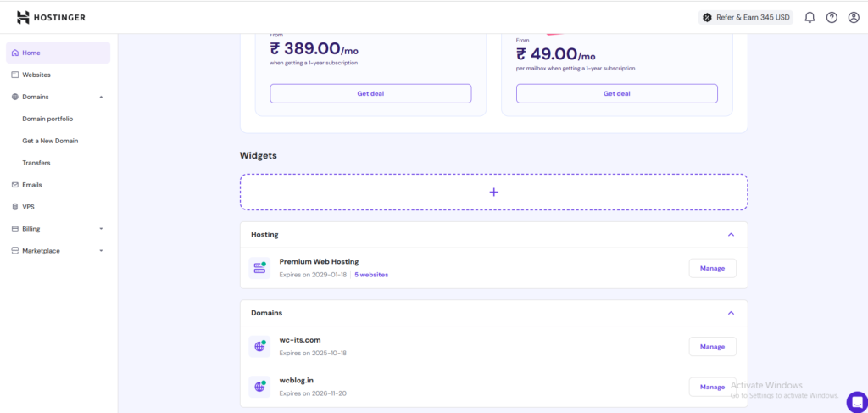The image size is (868, 413).
Task: Click the wc-its.com globe icon
Action: [x=259, y=347]
